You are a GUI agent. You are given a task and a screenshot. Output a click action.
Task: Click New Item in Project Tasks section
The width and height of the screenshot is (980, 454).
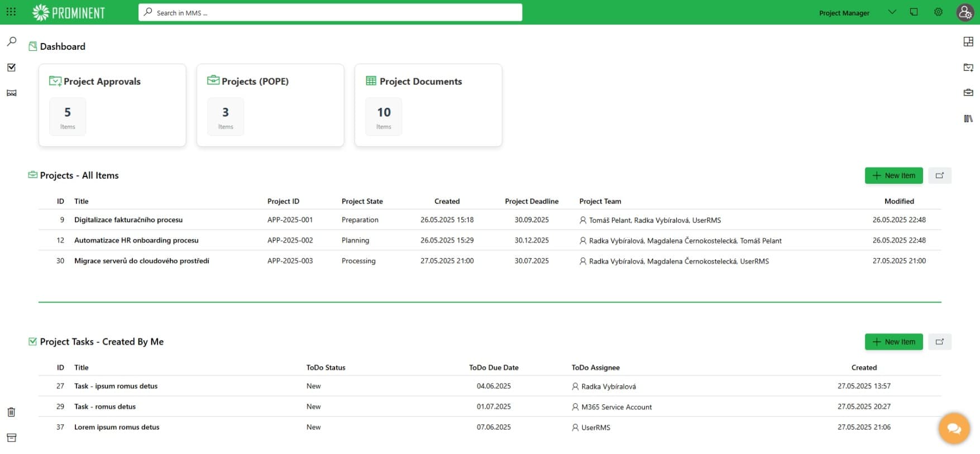coord(893,342)
